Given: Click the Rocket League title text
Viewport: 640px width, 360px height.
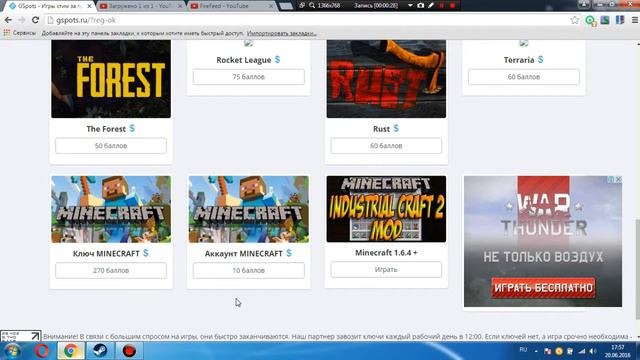Looking at the screenshot, I should [244, 60].
